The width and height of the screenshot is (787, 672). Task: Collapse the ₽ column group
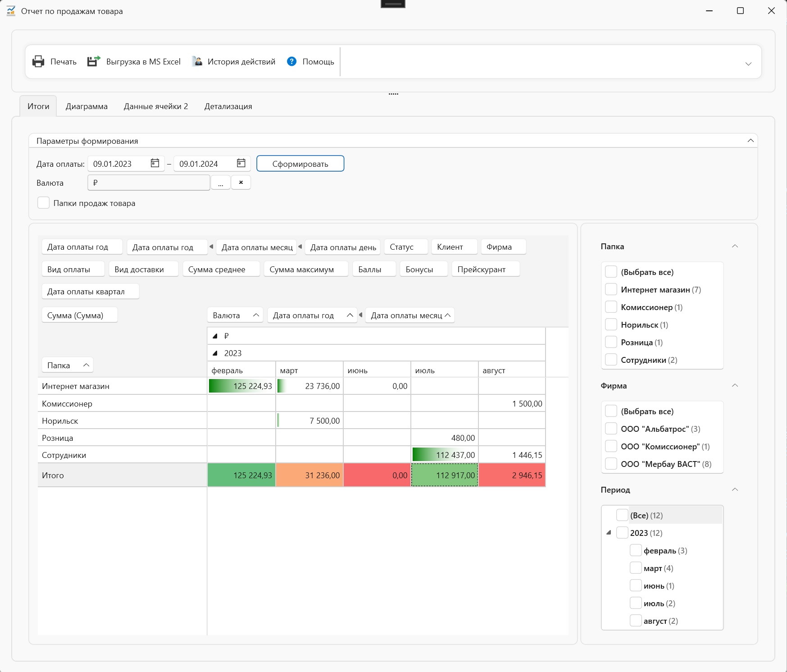(215, 336)
